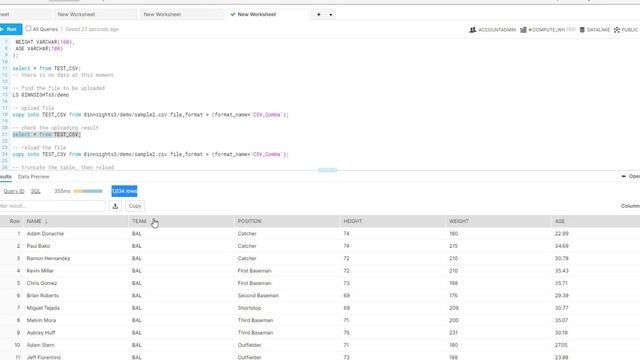Sort by the TEAM column header
The height and width of the screenshot is (360, 640).
139,221
